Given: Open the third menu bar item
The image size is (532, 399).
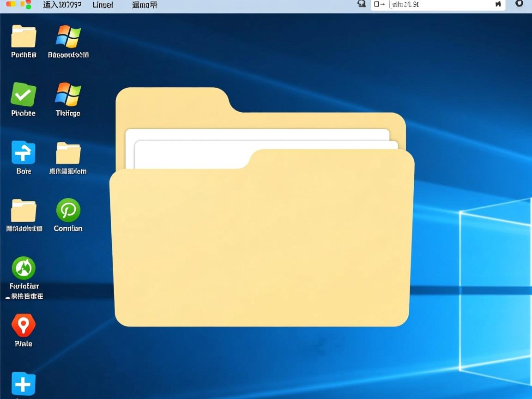Looking at the screenshot, I should click(144, 5).
